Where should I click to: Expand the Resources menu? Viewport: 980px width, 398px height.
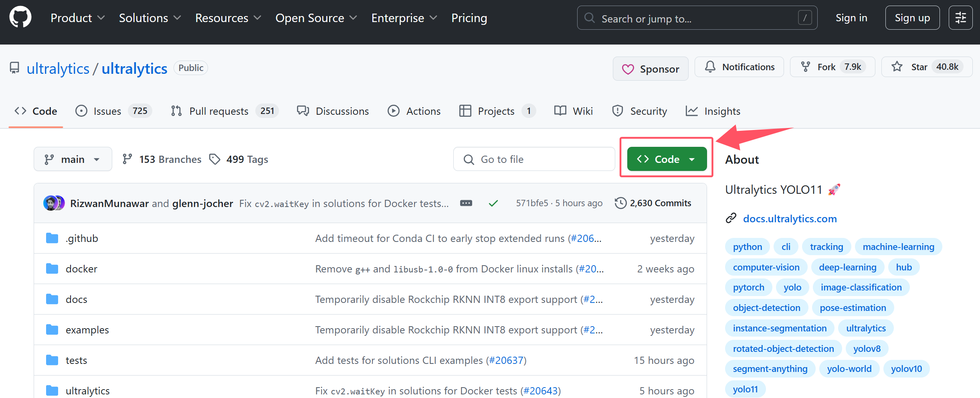[x=228, y=18]
